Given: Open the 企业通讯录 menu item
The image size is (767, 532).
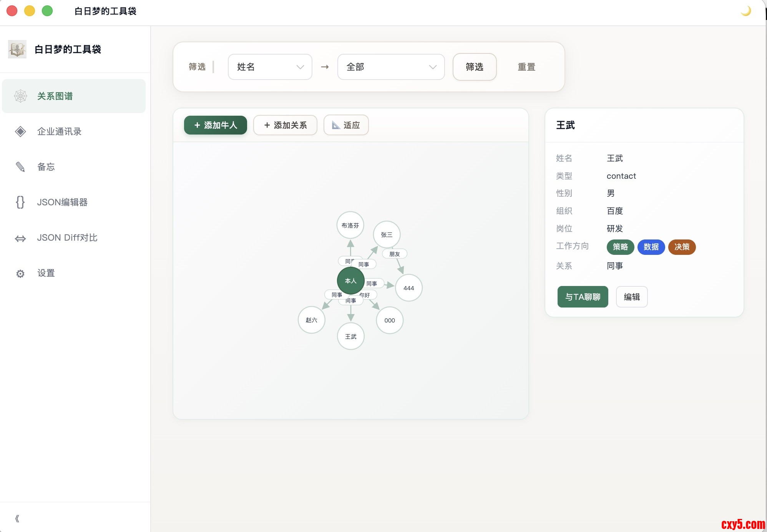Looking at the screenshot, I should click(x=60, y=131).
